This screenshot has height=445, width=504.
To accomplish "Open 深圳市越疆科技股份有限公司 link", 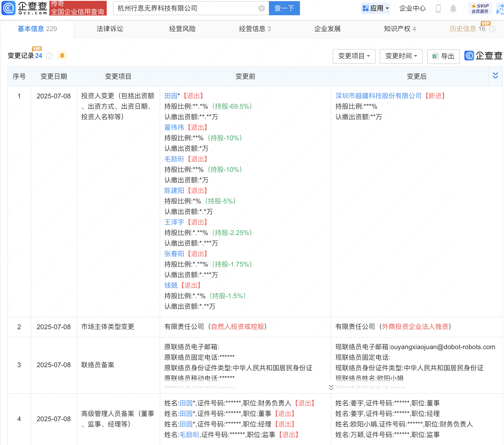I will [x=378, y=96].
